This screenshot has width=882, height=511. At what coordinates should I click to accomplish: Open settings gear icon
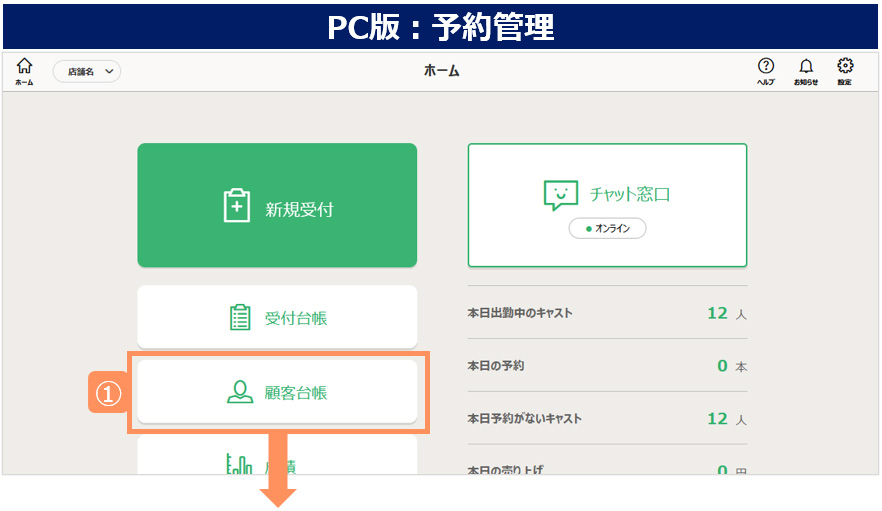[x=845, y=67]
